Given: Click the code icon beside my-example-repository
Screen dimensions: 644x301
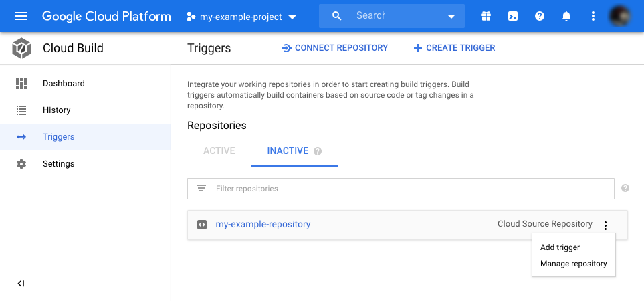Looking at the screenshot, I should pyautogui.click(x=202, y=225).
